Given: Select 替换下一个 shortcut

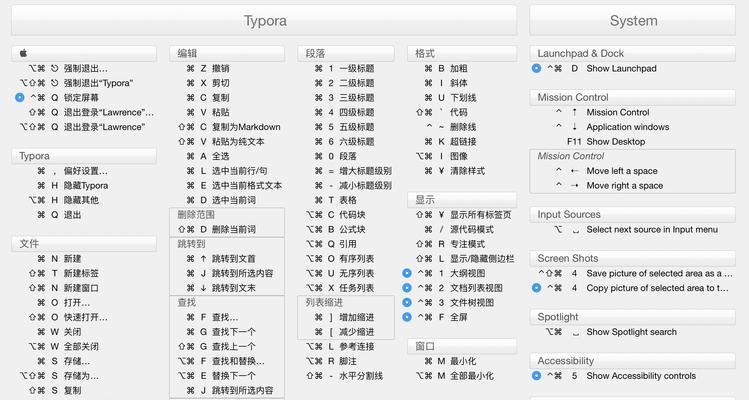Looking at the screenshot, I should click(217, 376).
